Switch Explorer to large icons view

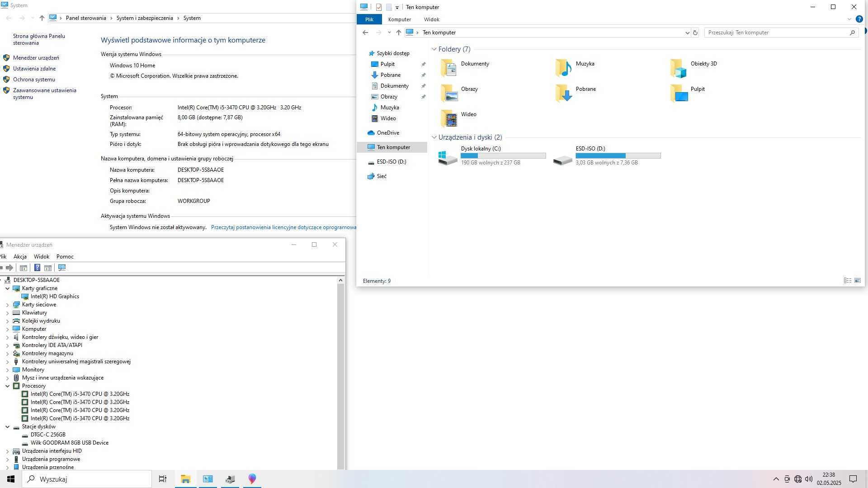(x=858, y=281)
